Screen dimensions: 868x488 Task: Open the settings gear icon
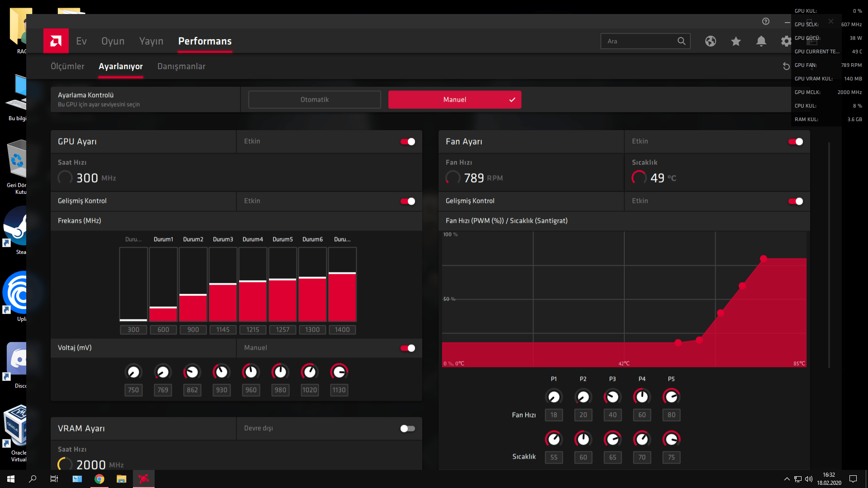[x=786, y=41]
